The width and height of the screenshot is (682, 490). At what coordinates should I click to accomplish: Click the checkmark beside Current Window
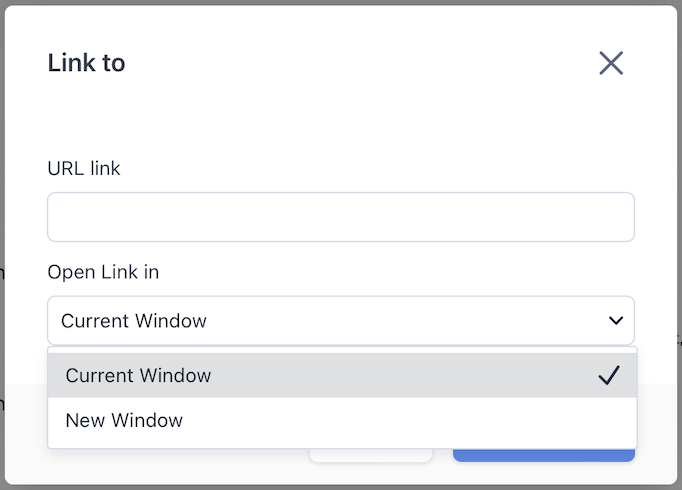click(x=609, y=375)
